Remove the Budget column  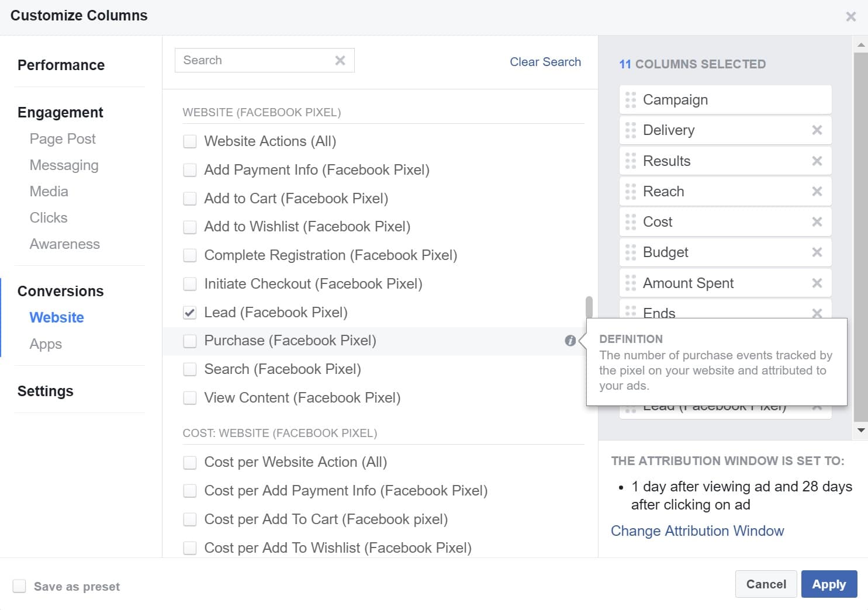click(817, 252)
